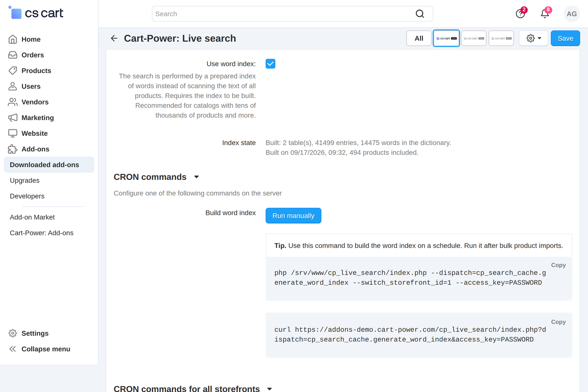Open the Developers menu item

[27, 196]
